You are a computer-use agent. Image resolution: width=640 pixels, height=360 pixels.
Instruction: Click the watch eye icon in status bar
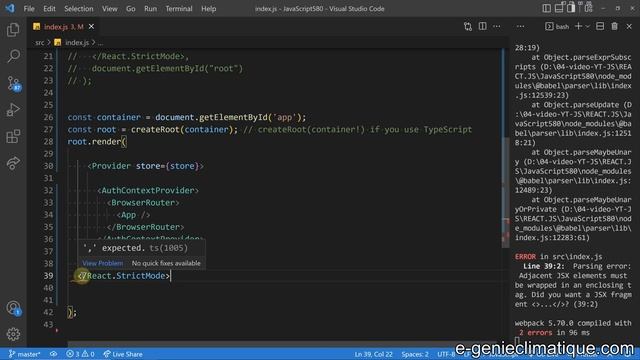[53, 354]
